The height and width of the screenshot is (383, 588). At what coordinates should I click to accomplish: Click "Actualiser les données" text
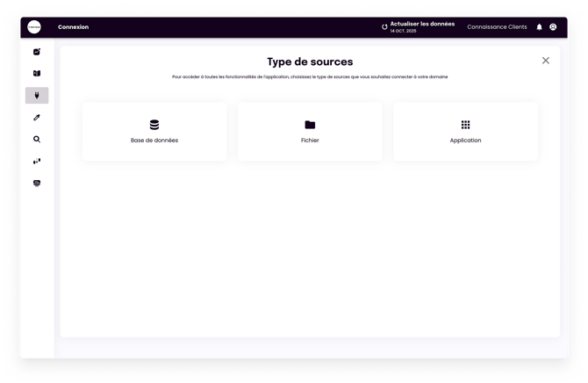pyautogui.click(x=422, y=25)
